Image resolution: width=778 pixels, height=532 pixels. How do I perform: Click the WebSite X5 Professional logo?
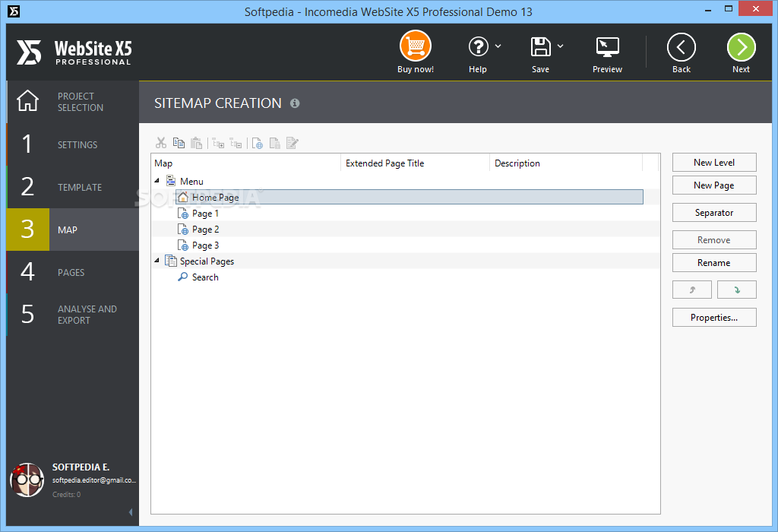[x=74, y=52]
